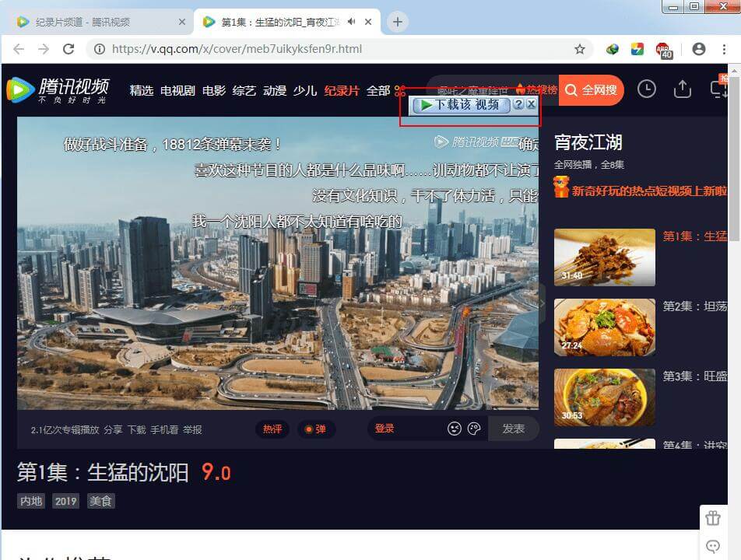This screenshot has height=560, width=741.
Task: Mute the tab via speaker icon
Action: (x=352, y=22)
